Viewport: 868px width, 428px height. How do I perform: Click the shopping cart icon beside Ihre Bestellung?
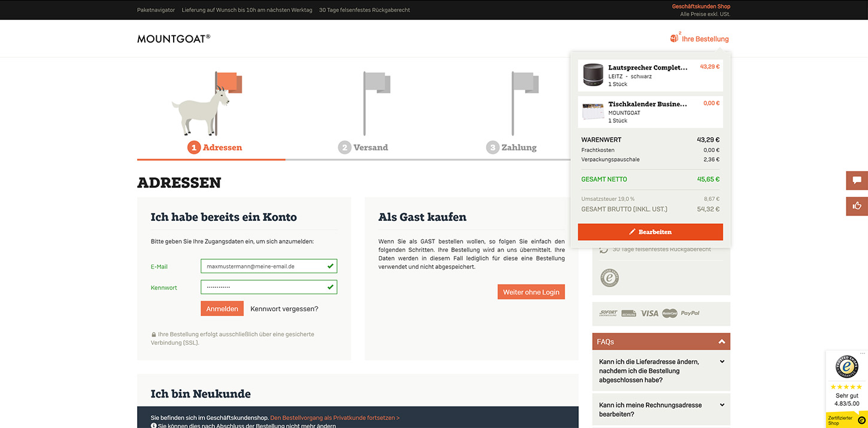click(674, 39)
